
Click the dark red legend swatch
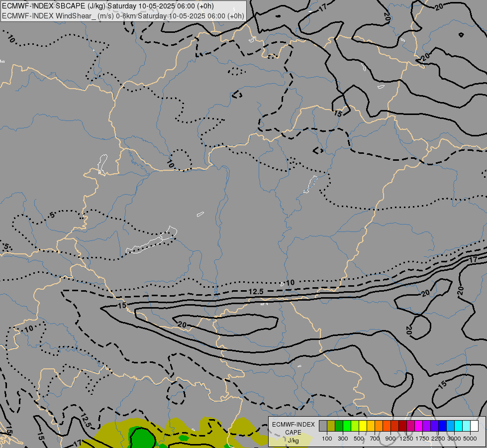[403, 426]
